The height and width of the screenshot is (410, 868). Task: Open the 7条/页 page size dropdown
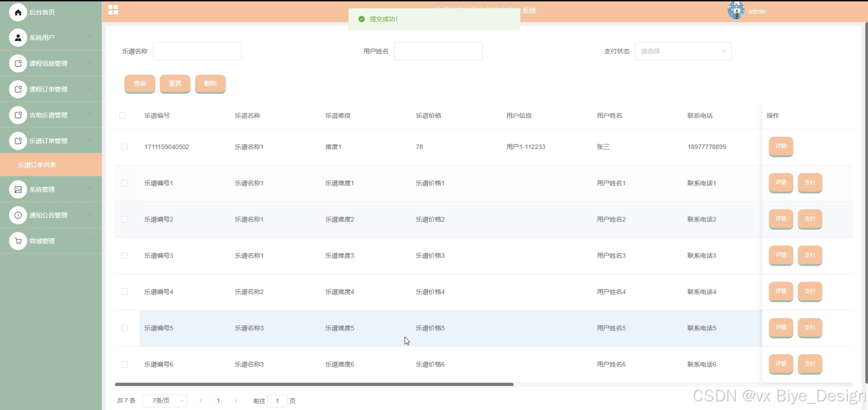click(x=165, y=400)
